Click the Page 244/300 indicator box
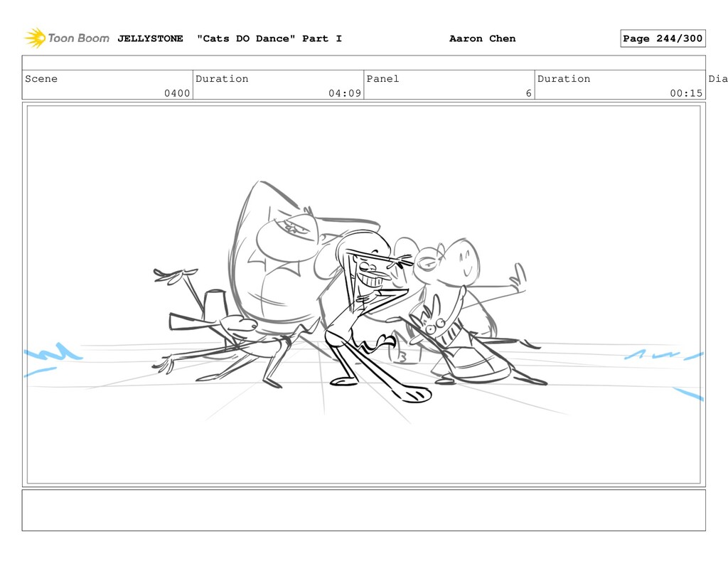The height and width of the screenshot is (564, 728). 663,38
